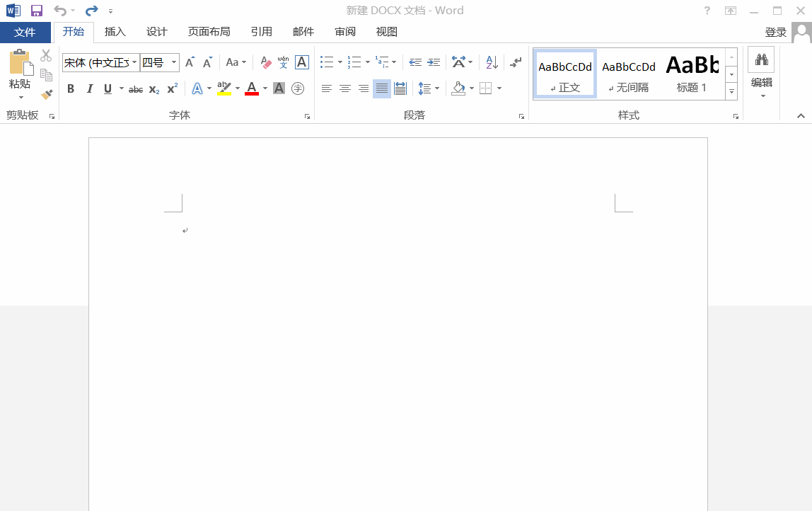Increase paragraph indent
812x511 pixels.
[x=434, y=62]
